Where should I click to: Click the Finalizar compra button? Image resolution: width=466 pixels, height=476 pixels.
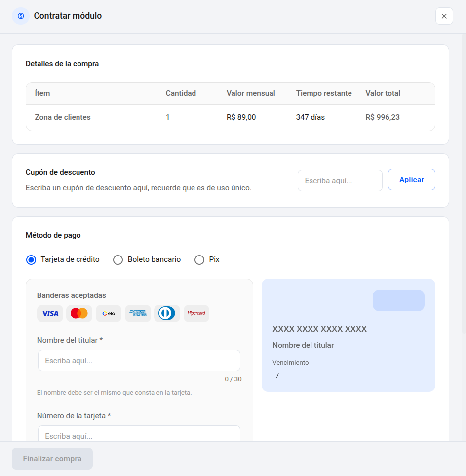pyautogui.click(x=52, y=459)
